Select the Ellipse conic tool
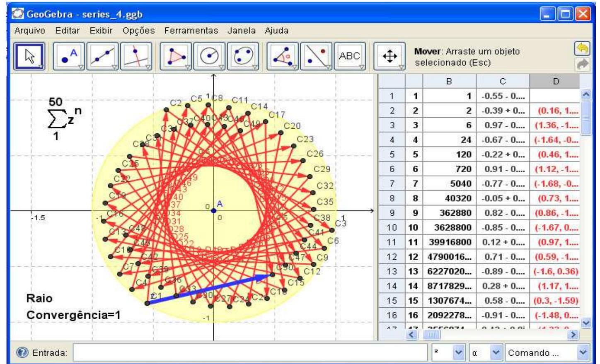Image resolution: width=600 pixels, height=364 pixels. tap(243, 56)
